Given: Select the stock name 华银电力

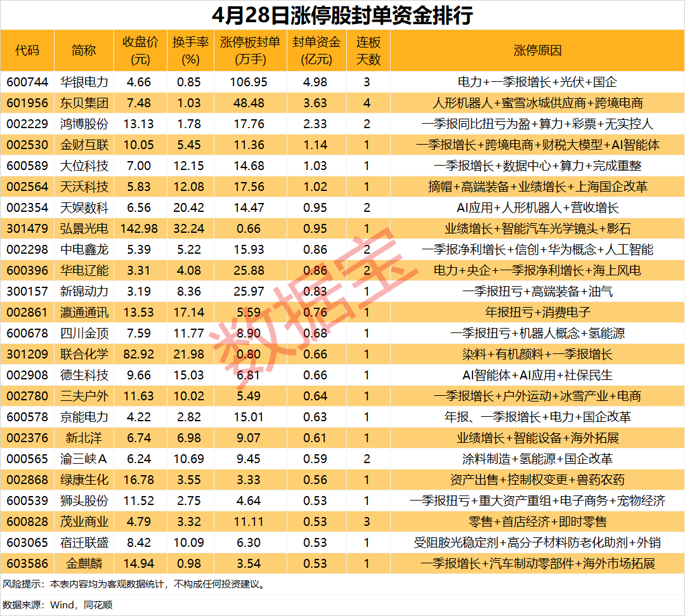Looking at the screenshot, I should (84, 82).
